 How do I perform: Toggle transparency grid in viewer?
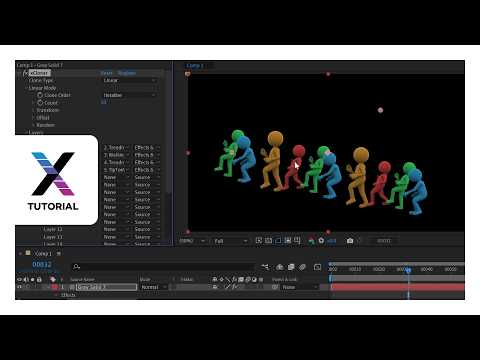coord(268,240)
